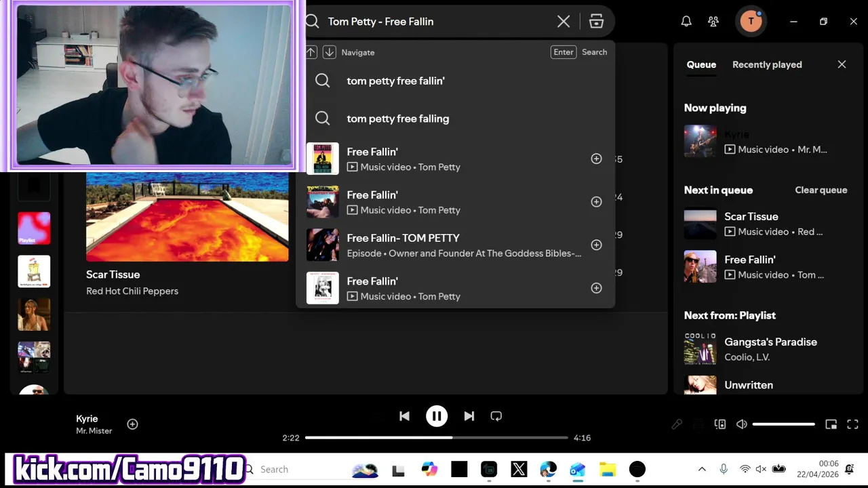Click the Scar Tissue card title
Screen dimensions: 868x488
point(113,274)
